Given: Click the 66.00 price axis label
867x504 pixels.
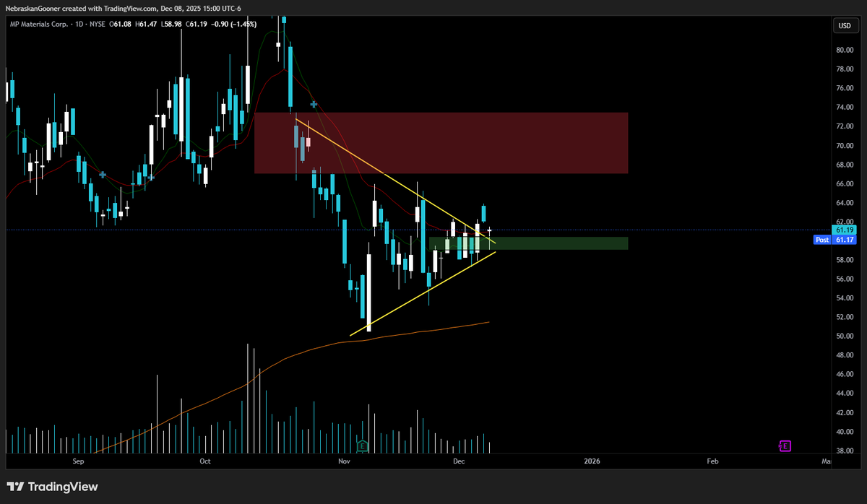Looking at the screenshot, I should tap(844, 183).
